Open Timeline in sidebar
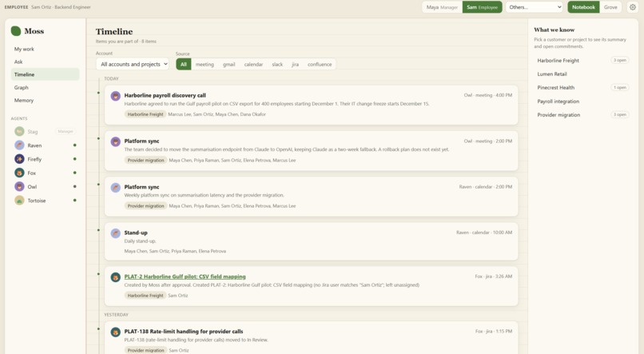644x354 pixels. pos(46,74)
